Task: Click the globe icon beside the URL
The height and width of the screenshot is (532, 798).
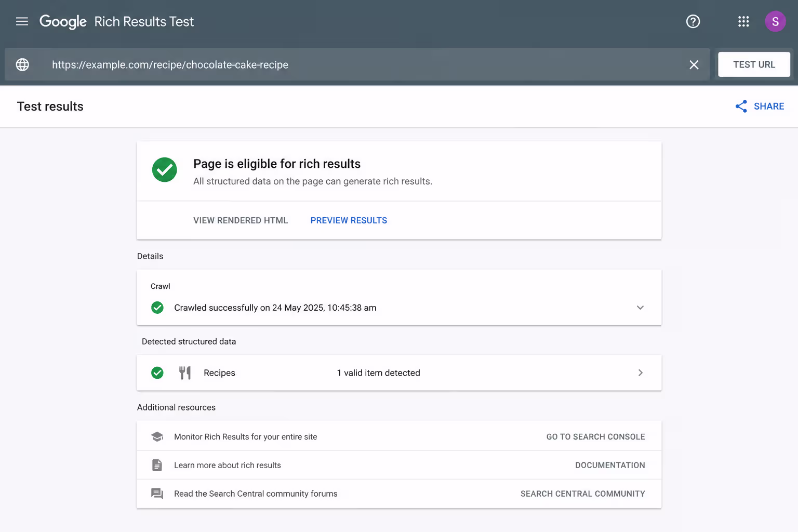Action: click(22, 64)
